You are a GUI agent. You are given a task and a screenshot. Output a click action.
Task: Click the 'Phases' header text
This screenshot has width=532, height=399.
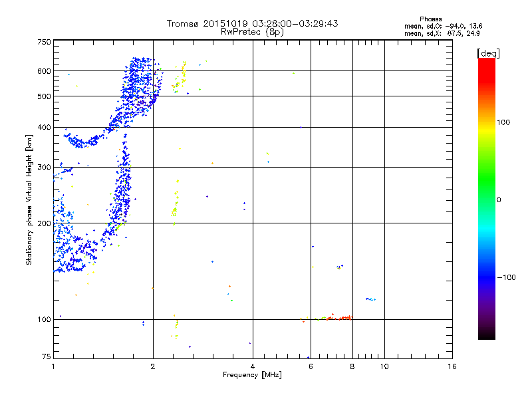coord(430,19)
